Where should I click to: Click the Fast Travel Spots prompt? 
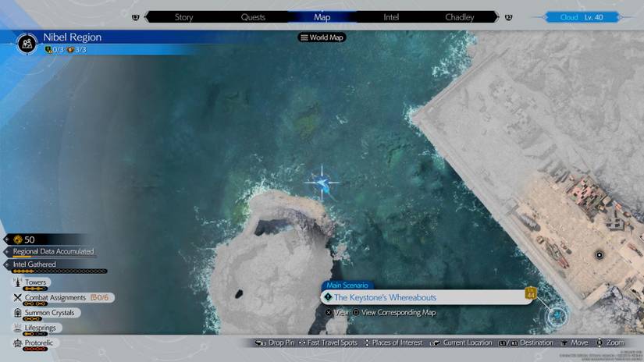328,342
